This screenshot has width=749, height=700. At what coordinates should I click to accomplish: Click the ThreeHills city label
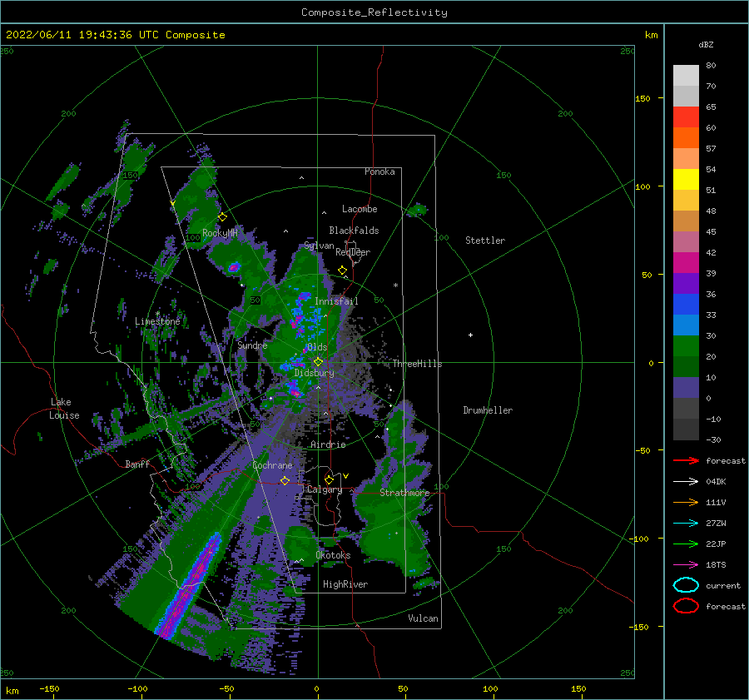pos(418,364)
